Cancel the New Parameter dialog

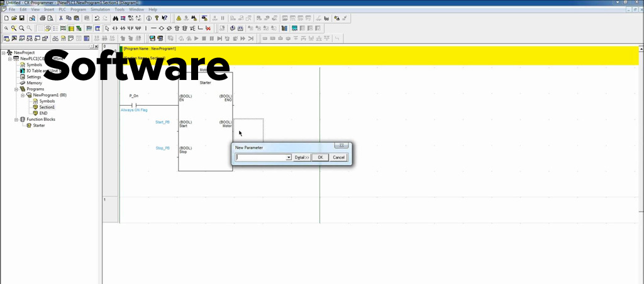pos(339,157)
